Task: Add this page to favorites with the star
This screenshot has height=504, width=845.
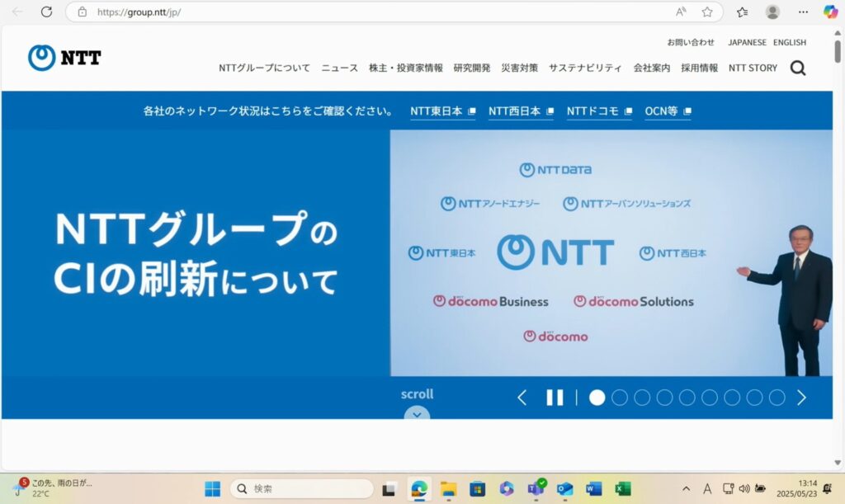Action: [707, 12]
